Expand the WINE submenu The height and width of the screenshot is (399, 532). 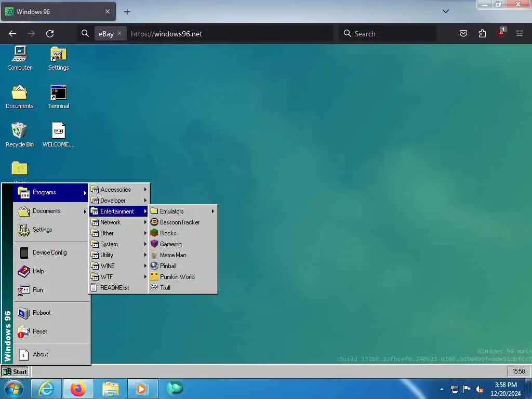coord(118,265)
